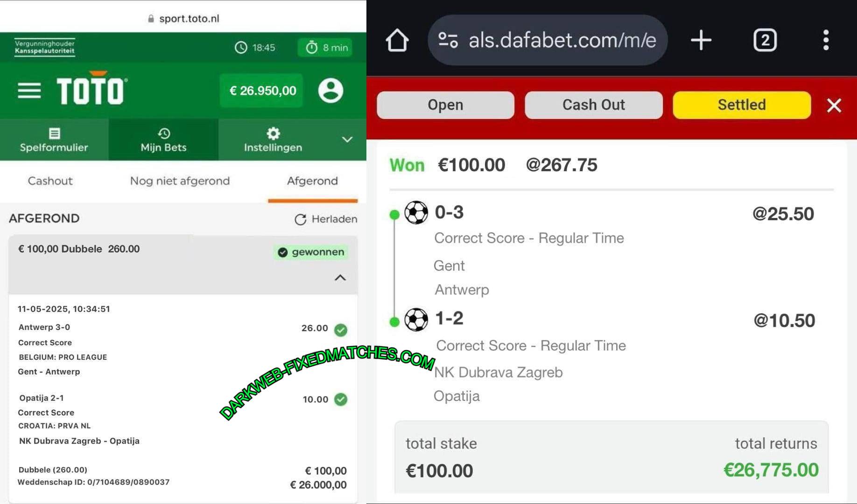Click the Open bets button
The height and width of the screenshot is (504, 857).
coord(445,105)
